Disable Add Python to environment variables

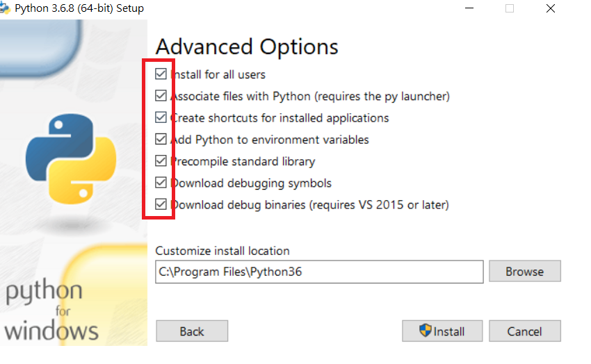(161, 139)
